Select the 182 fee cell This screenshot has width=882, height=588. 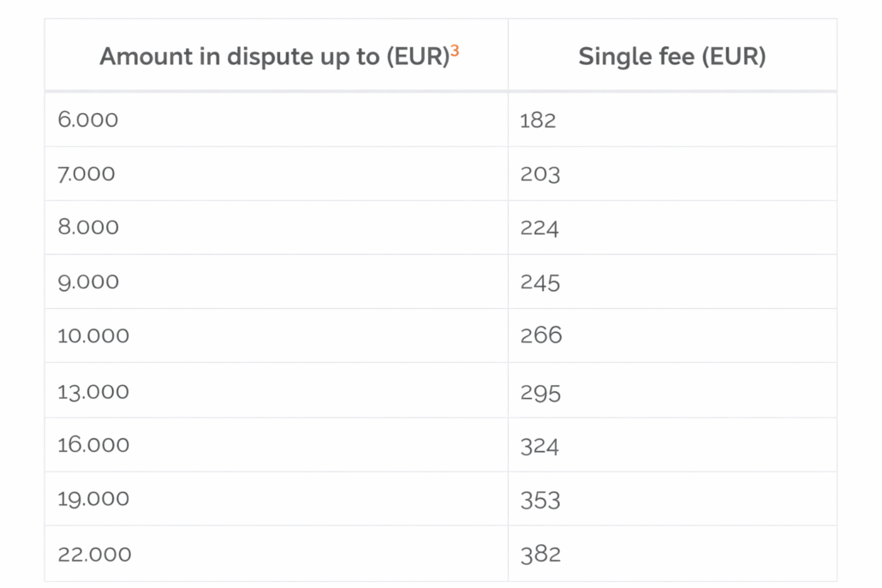(538, 121)
